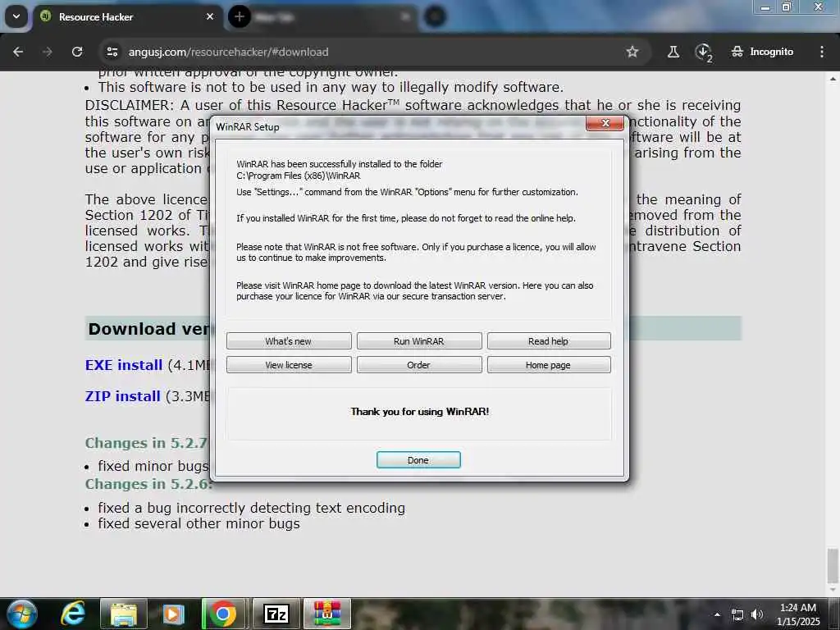Click address bar URL angusj.com
Image resolution: width=840 pixels, height=630 pixels.
[228, 52]
